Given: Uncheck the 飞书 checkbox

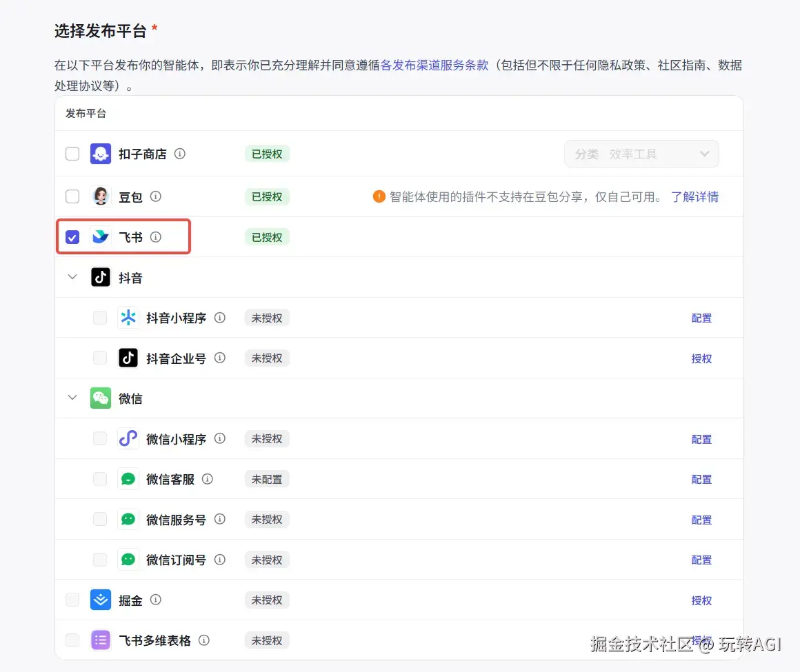Looking at the screenshot, I should coord(72,237).
